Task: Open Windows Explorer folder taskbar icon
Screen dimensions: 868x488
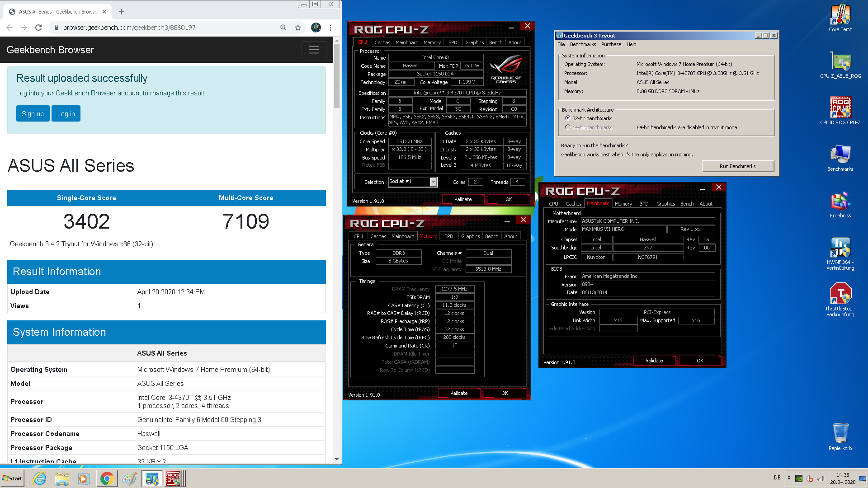Action: (x=62, y=479)
